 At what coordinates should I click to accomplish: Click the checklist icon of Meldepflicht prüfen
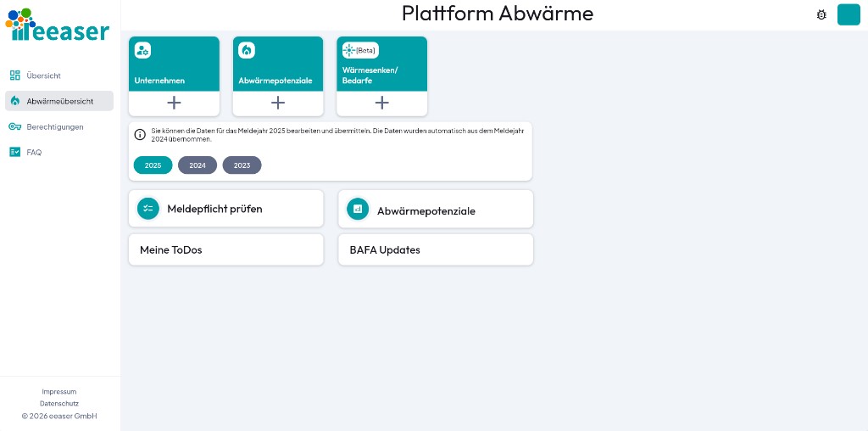tap(147, 209)
